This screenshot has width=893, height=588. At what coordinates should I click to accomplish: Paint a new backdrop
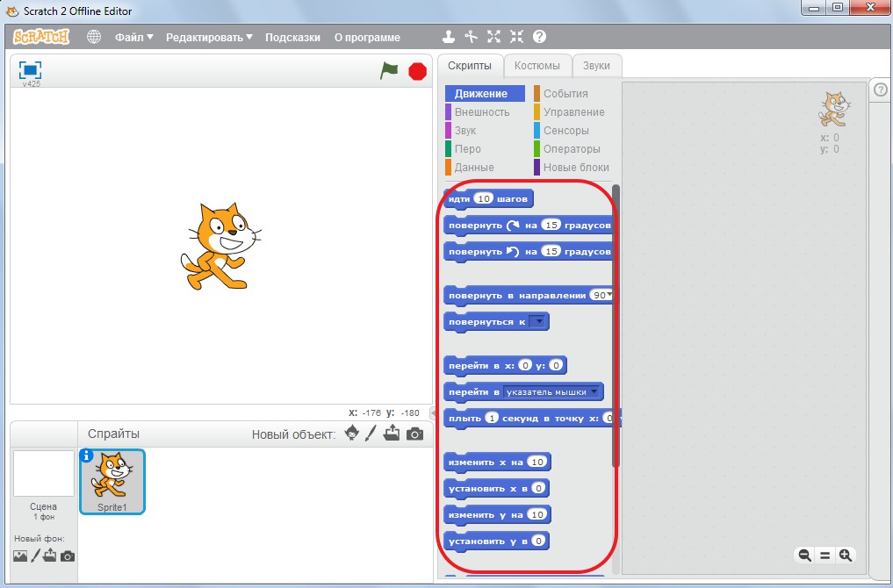click(x=35, y=556)
